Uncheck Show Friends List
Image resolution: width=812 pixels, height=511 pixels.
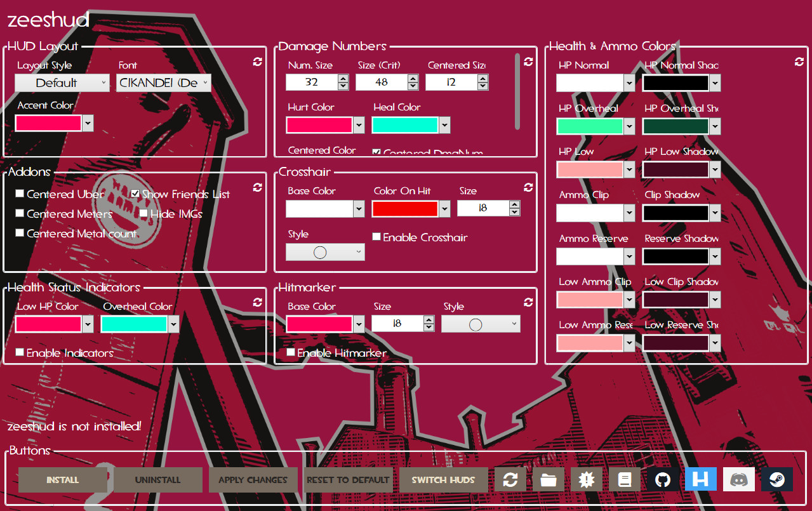point(136,193)
